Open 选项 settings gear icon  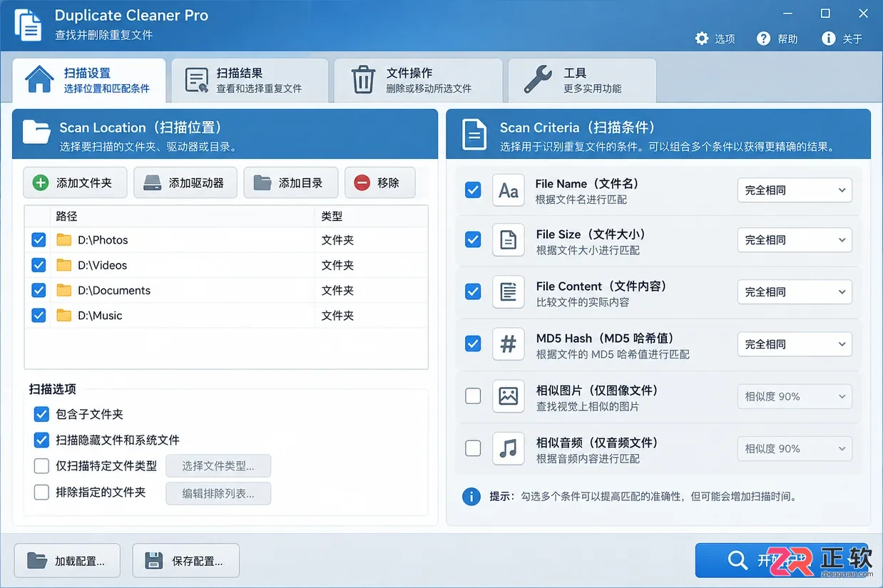click(x=702, y=38)
